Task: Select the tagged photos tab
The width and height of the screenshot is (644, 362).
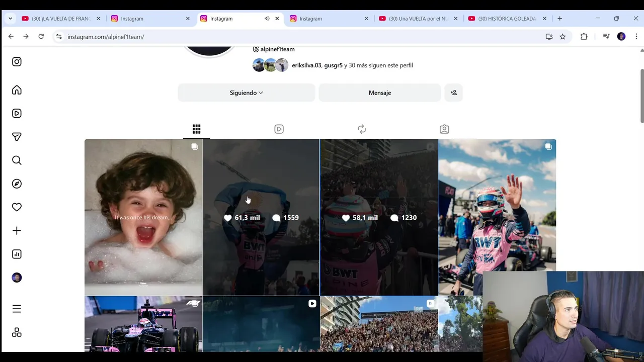Action: tap(444, 129)
